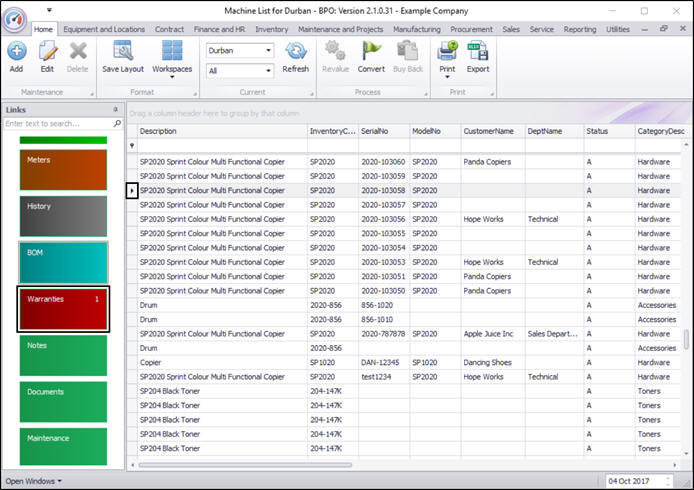694x490 pixels.
Task: Click the teal BOM tile
Action: pyautogui.click(x=63, y=262)
